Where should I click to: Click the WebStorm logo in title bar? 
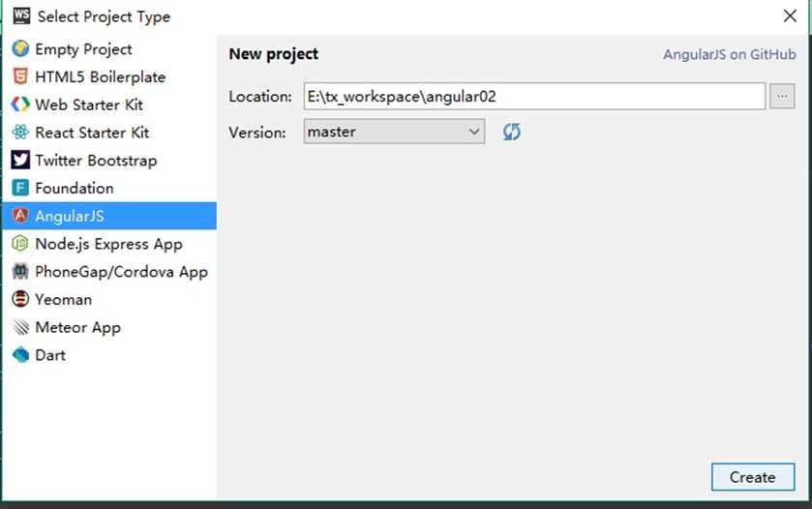[x=21, y=16]
